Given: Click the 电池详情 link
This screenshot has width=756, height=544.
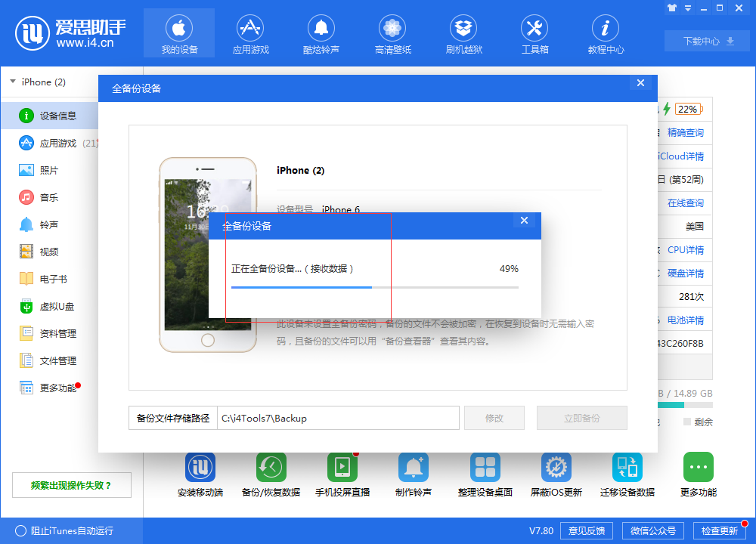Looking at the screenshot, I should point(685,320).
